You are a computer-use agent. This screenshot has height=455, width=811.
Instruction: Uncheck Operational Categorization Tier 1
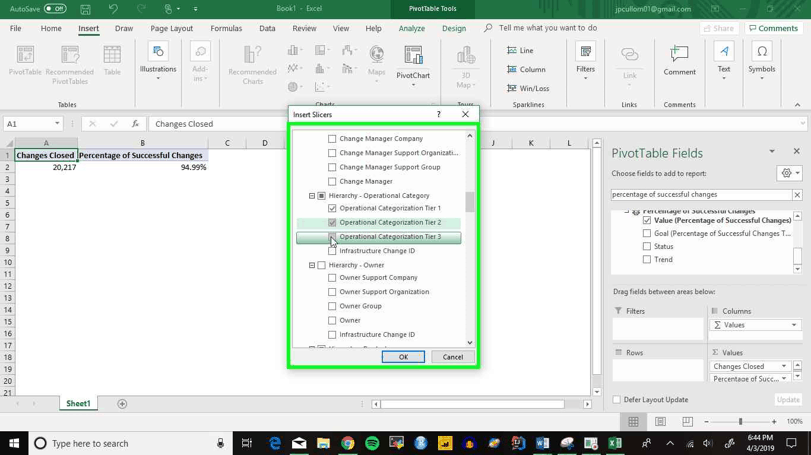(332, 208)
